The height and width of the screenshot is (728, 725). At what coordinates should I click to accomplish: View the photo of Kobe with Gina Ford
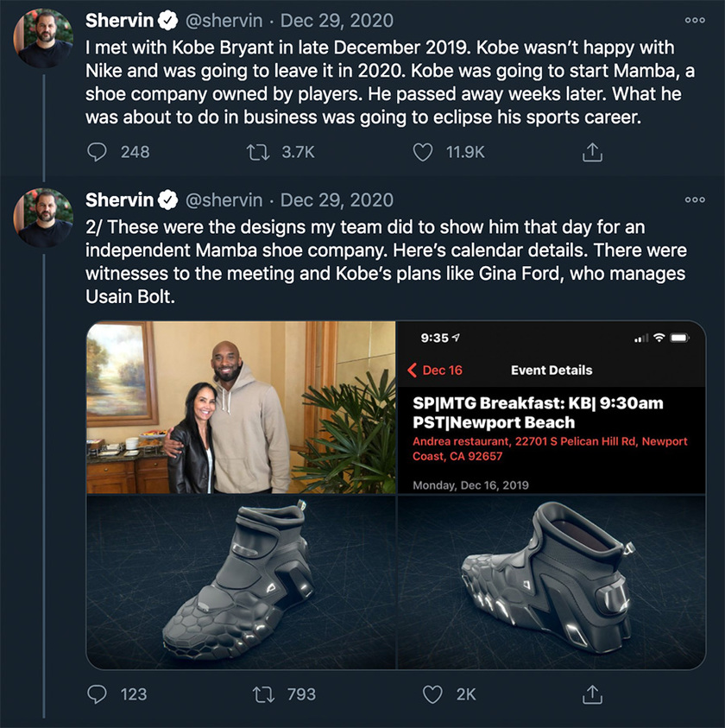tap(242, 407)
